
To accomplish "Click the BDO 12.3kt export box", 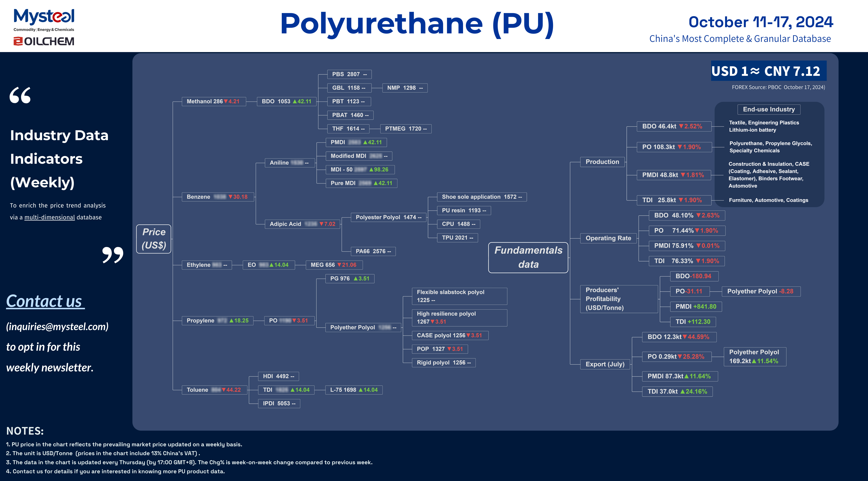I will pos(679,337).
